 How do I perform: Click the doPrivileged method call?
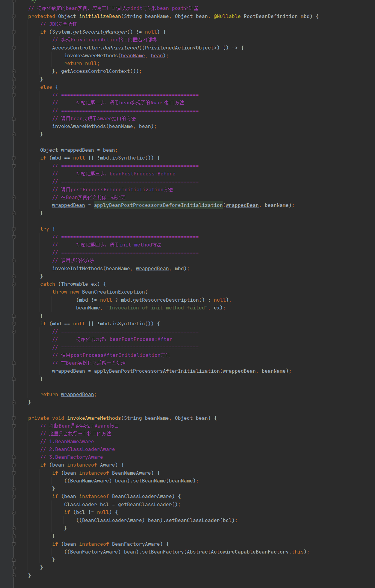pyautogui.click(x=121, y=48)
